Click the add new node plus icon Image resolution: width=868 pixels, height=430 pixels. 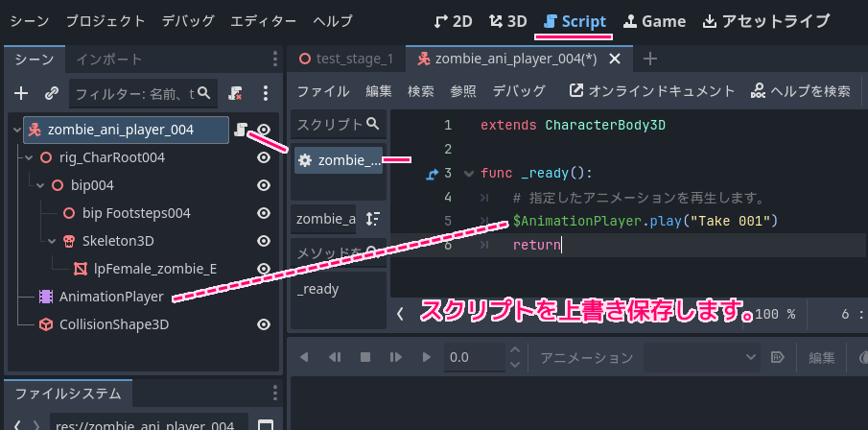coord(21,93)
